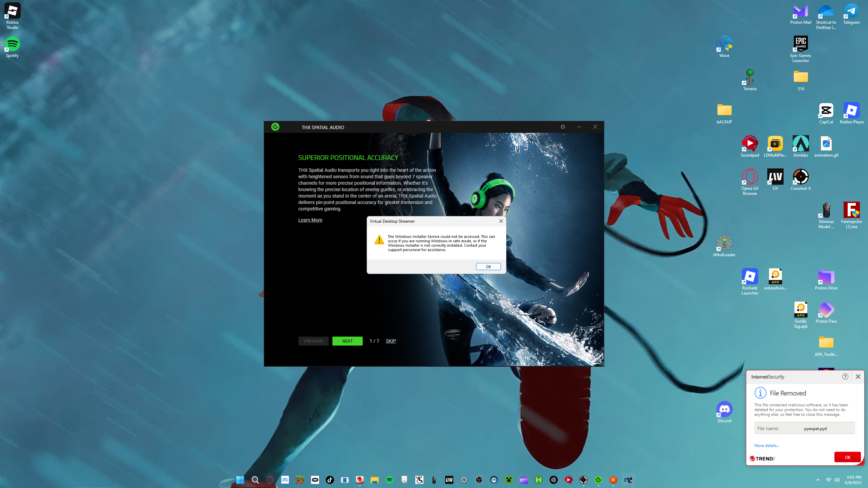Close the Virtual Desktop Streamer dialog
Screen dimensions: 868x488
click(501, 221)
